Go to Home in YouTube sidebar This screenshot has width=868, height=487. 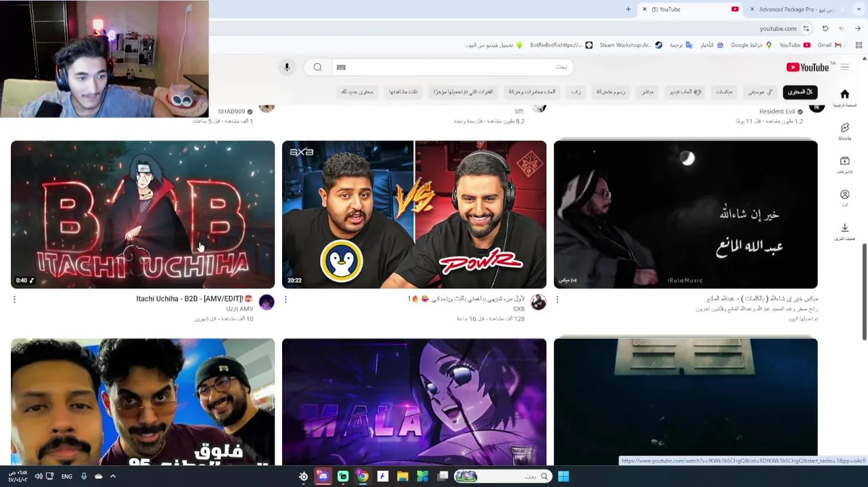pos(844,97)
